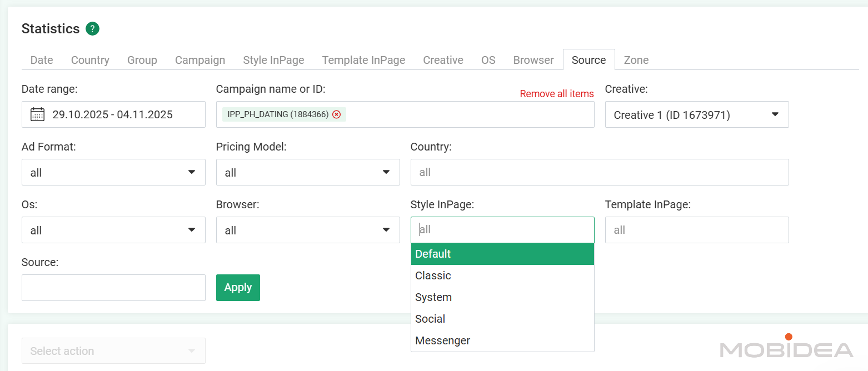The width and height of the screenshot is (868, 371).
Task: Choose Default in the Style InPage list
Action: 502,254
